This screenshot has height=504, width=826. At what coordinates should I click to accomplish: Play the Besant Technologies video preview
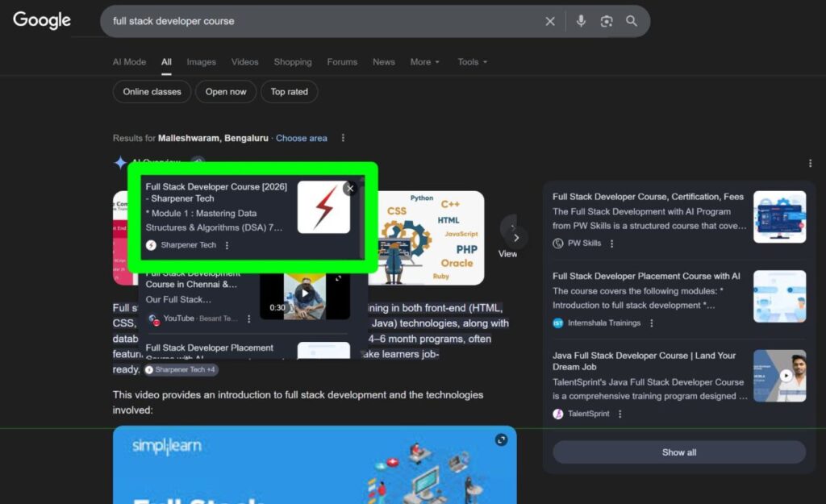click(x=304, y=294)
